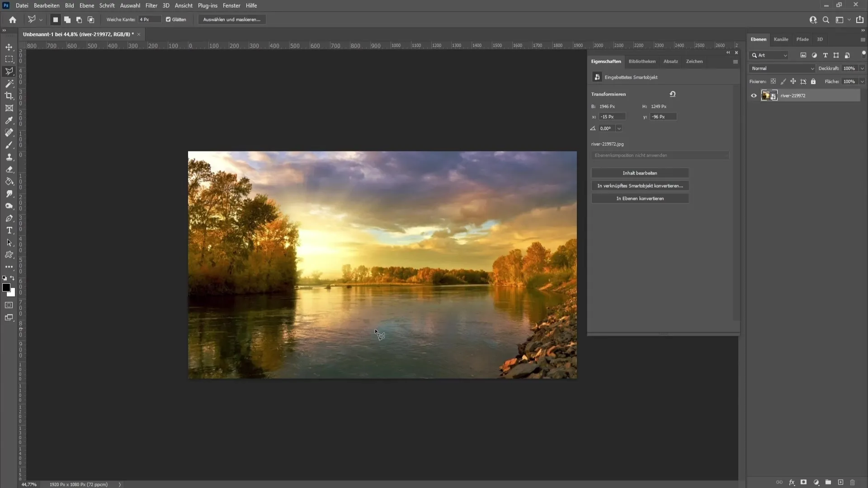Toggle Quick Mask mode
Image resolution: width=868 pixels, height=488 pixels.
9,305
